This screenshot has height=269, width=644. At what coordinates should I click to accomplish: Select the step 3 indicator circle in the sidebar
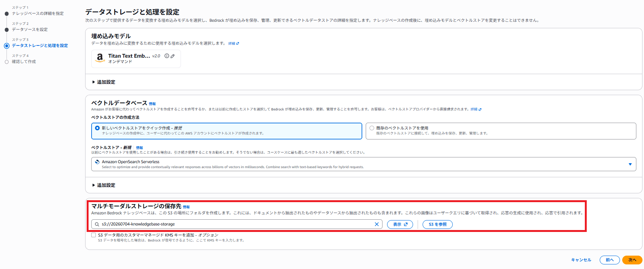[x=6, y=46]
